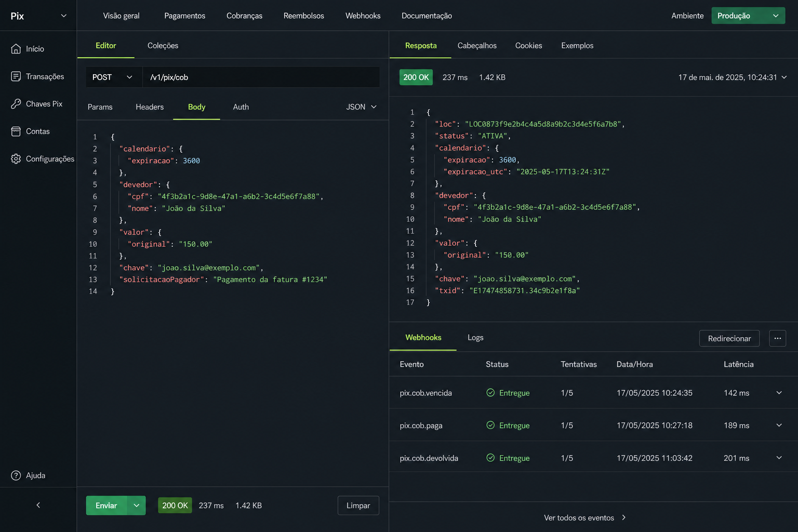The width and height of the screenshot is (798, 532).
Task: Open Início from the sidebar home icon
Action: [x=16, y=49]
